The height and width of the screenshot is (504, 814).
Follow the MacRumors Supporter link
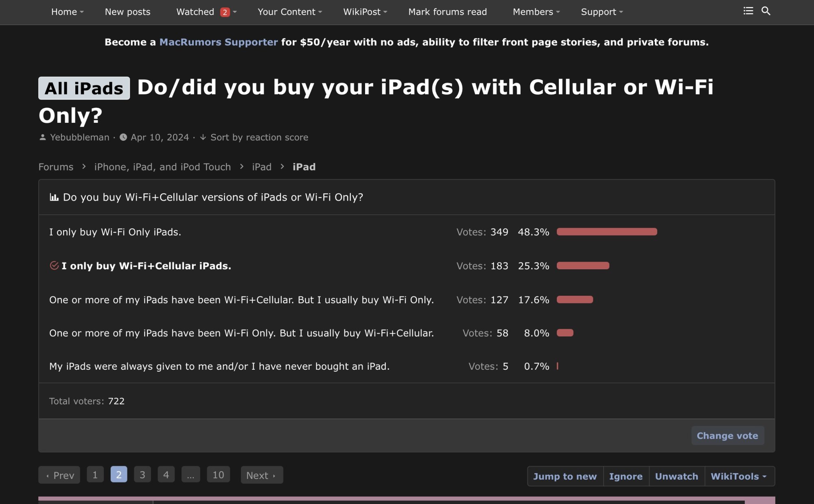tap(219, 42)
